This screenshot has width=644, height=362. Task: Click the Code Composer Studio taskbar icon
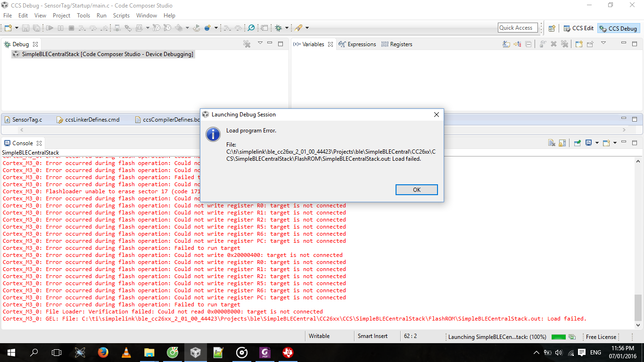click(x=195, y=353)
